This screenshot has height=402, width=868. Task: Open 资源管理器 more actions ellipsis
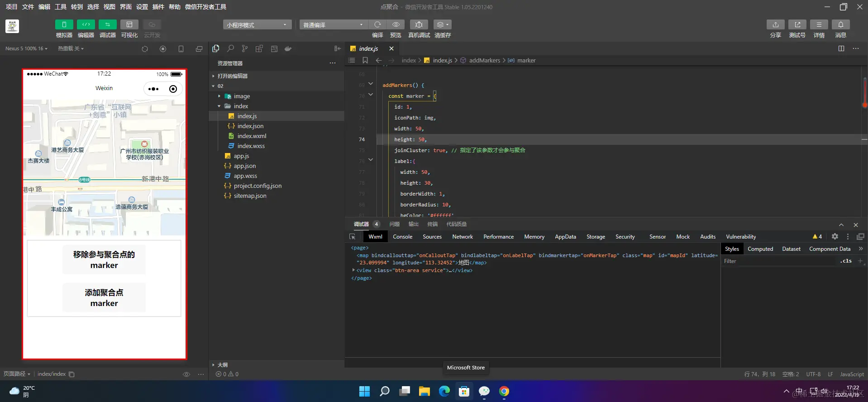[x=333, y=63]
